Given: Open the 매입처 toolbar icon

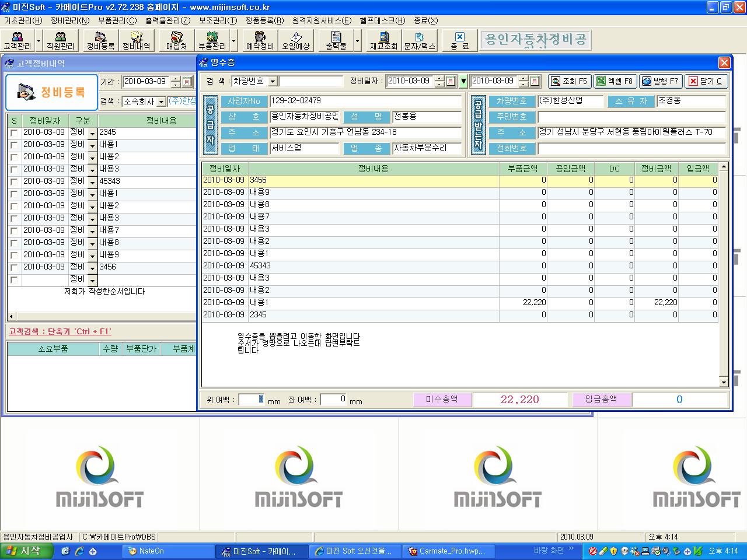Looking at the screenshot, I should (x=177, y=40).
